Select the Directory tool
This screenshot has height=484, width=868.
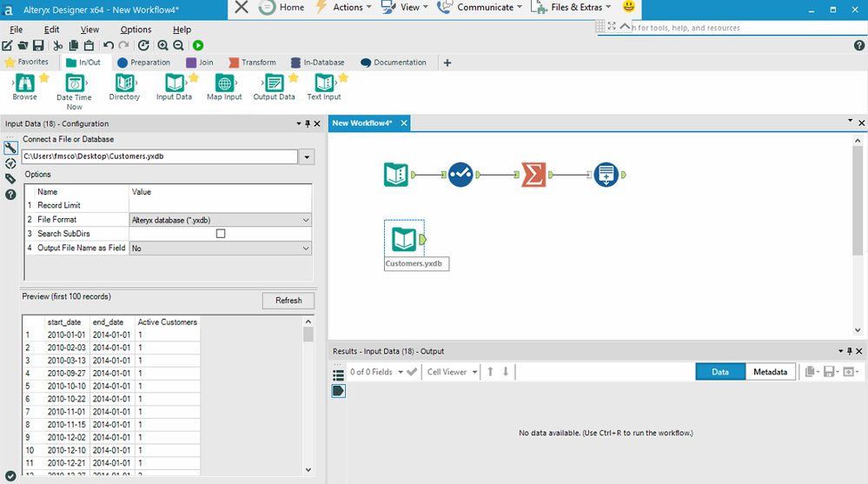(x=124, y=87)
